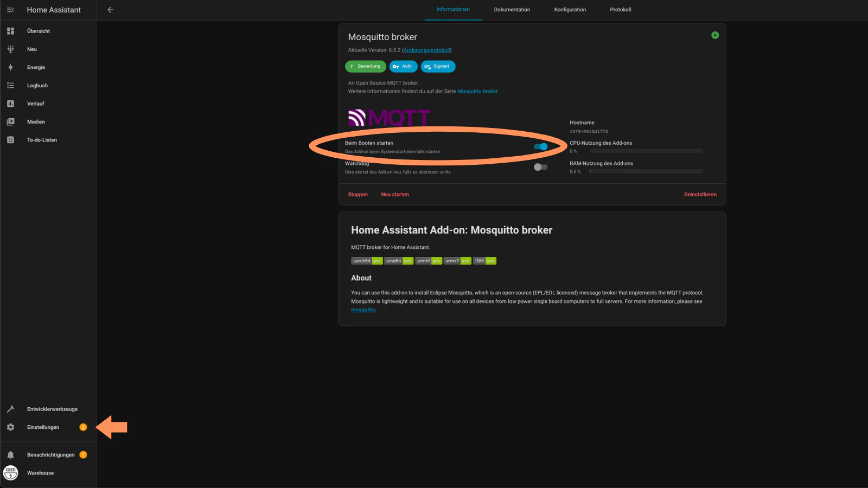Open the Logbuch list icon

pos(10,86)
